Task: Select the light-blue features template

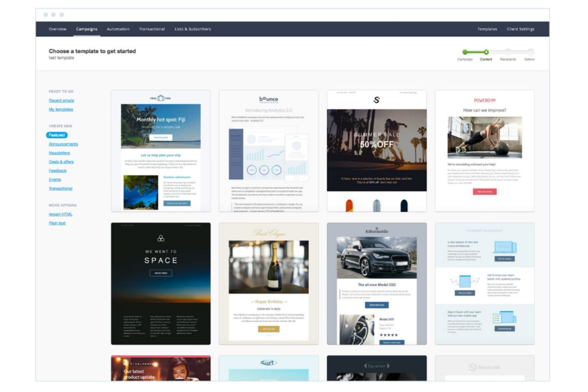Action: click(x=485, y=284)
